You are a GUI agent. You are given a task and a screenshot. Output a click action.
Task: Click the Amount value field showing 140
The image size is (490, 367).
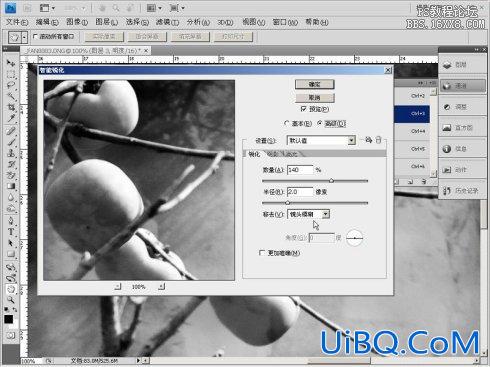click(300, 170)
